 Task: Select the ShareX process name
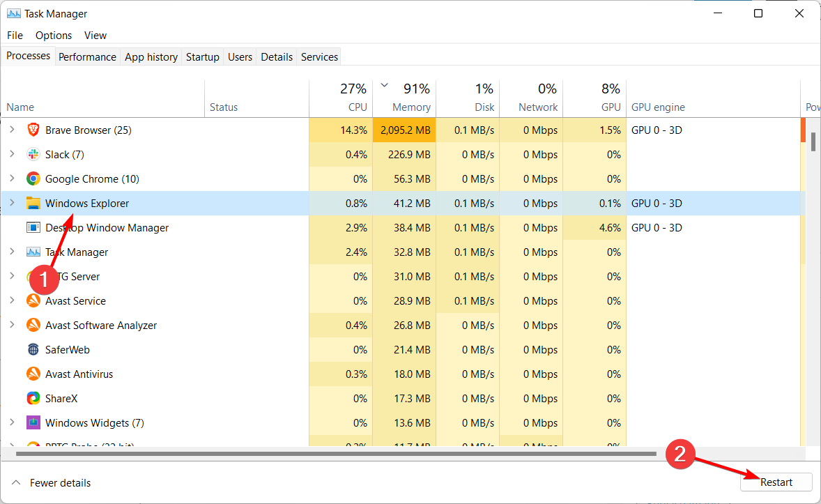[x=61, y=398]
